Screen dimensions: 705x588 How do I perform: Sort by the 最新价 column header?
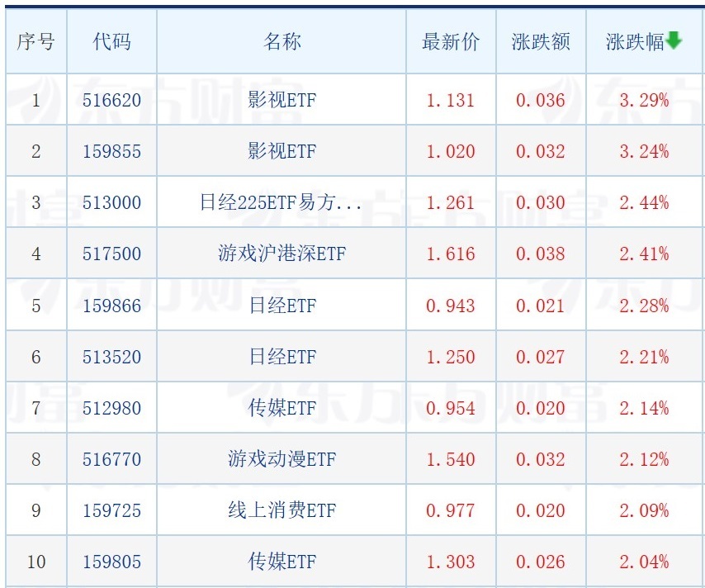450,42
